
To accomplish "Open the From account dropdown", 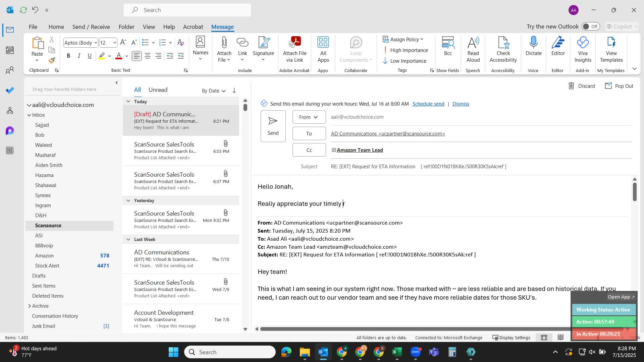I will pos(309,117).
